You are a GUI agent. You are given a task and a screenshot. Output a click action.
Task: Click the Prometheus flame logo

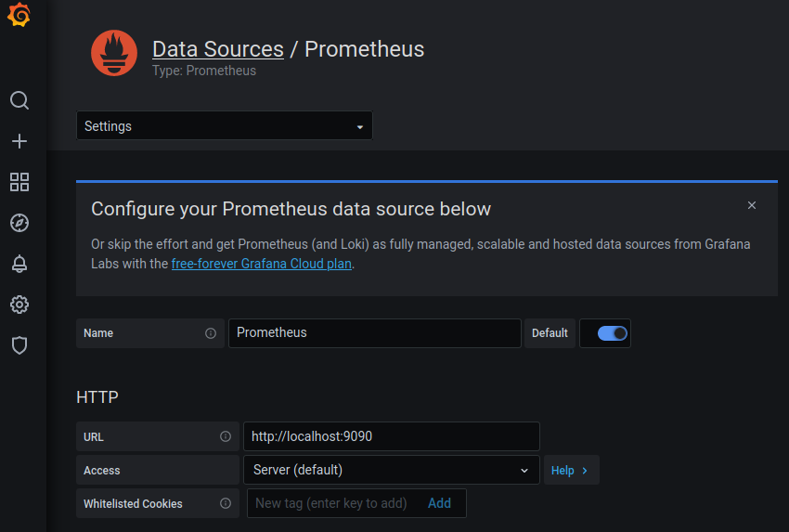click(x=114, y=53)
